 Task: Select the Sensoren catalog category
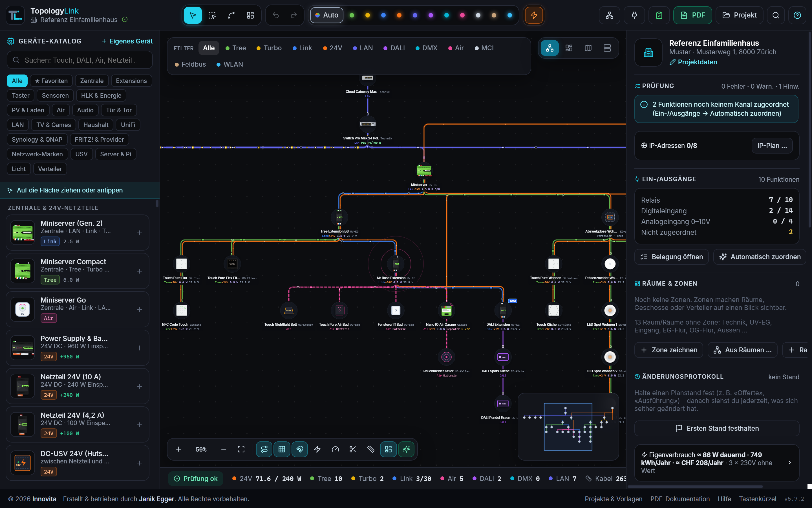tap(55, 95)
